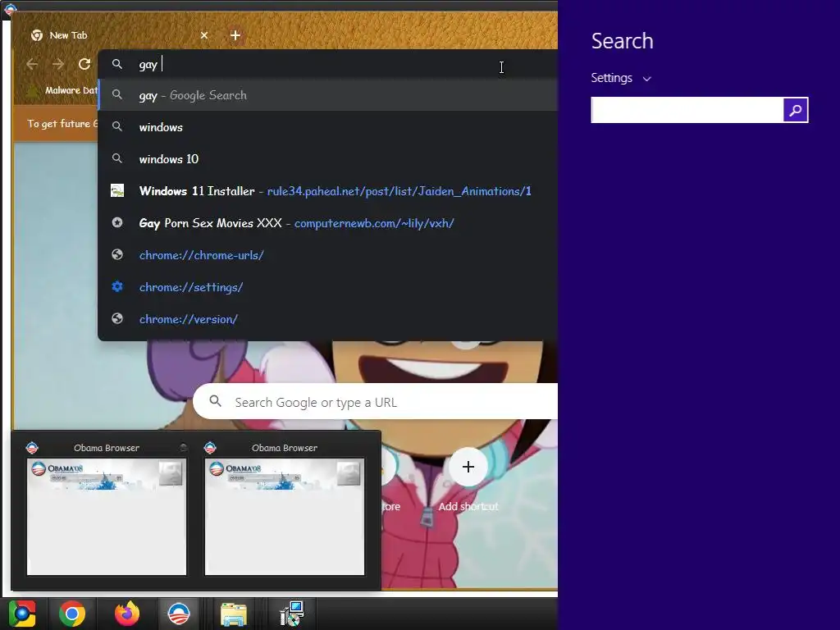840x630 pixels.
Task: Click the Search panel text input field
Action: (x=687, y=110)
